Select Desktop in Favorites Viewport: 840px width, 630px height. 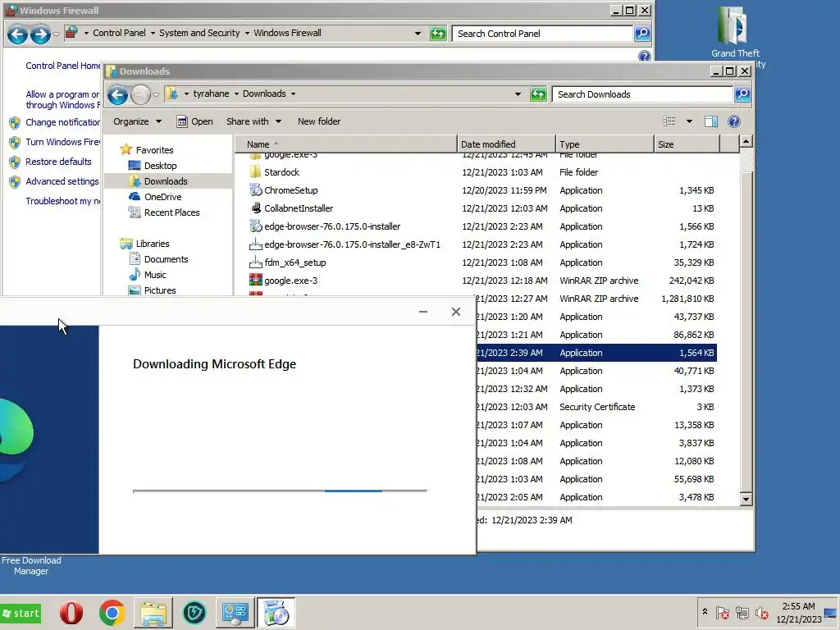click(160, 166)
